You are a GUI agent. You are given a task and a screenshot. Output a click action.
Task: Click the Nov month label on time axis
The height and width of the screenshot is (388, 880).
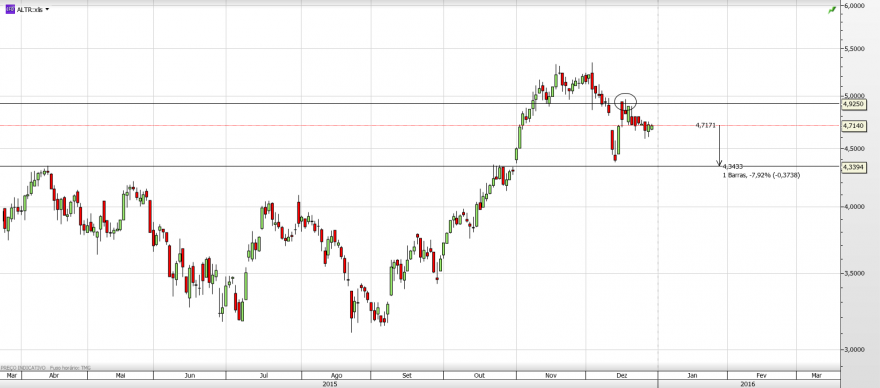(x=551, y=375)
